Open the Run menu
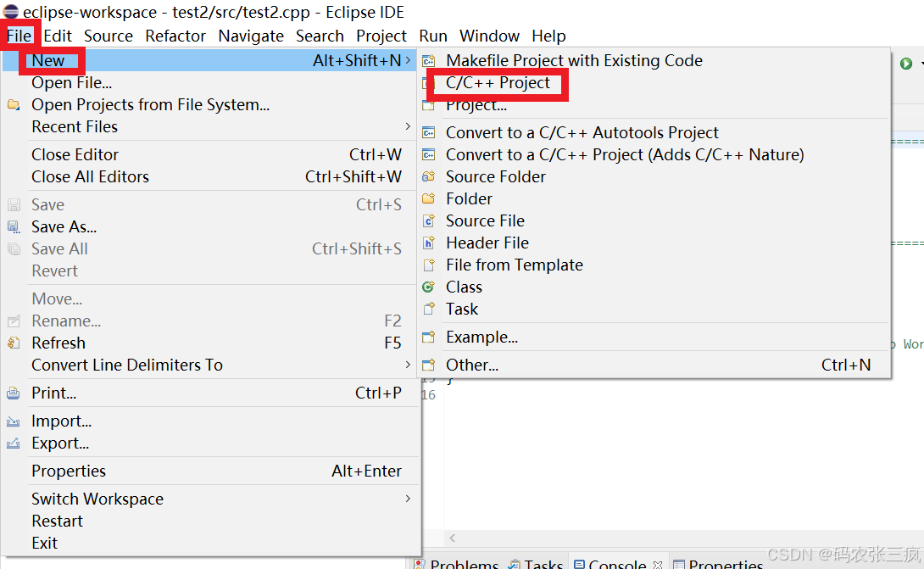The height and width of the screenshot is (569, 924). point(433,36)
